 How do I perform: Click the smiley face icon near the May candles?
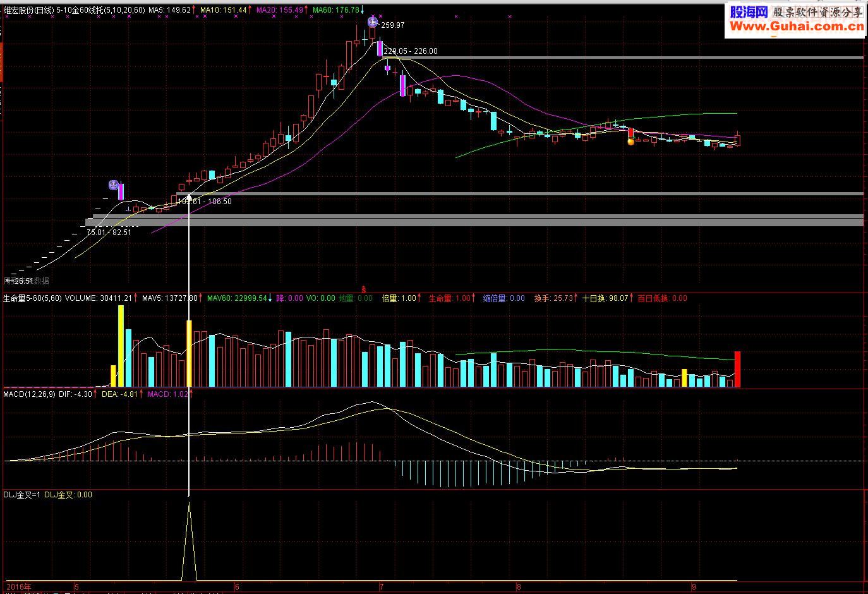click(x=113, y=185)
